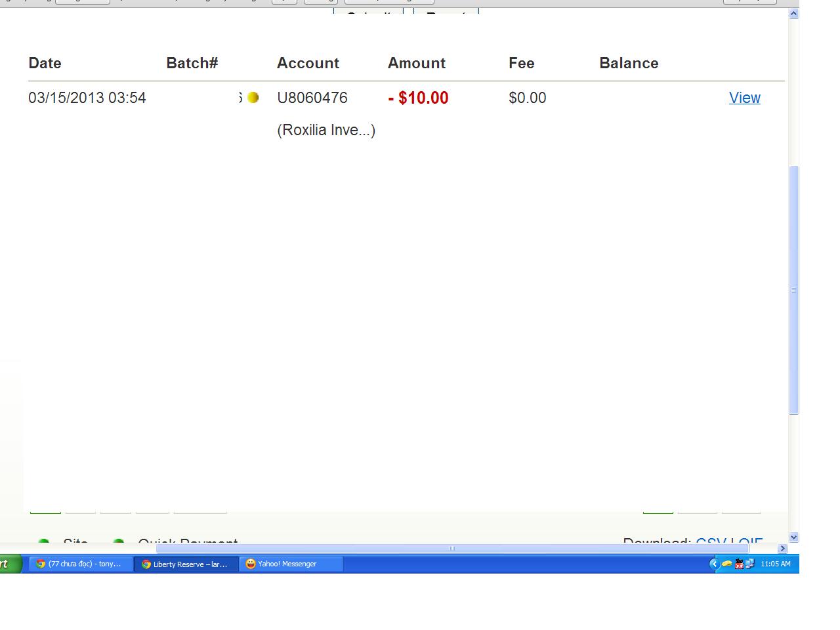Click the Date column header

pyautogui.click(x=45, y=63)
